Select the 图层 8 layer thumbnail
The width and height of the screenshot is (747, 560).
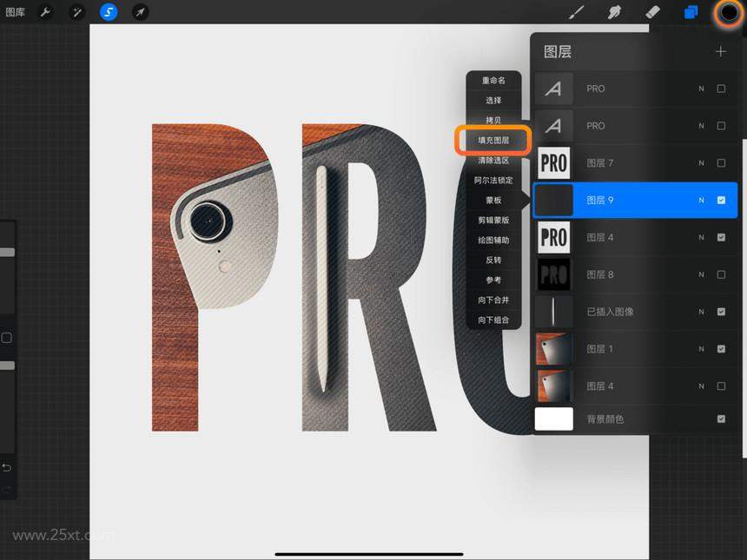[553, 274]
